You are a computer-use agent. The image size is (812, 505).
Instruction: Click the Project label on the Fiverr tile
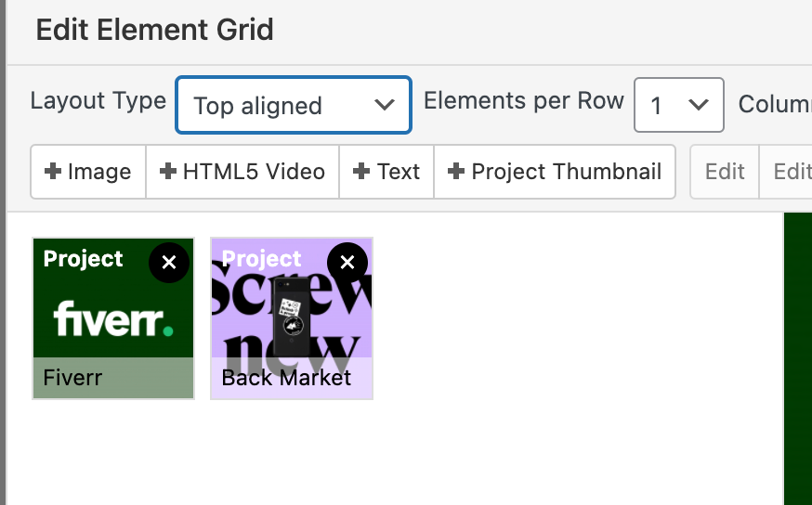tap(84, 259)
